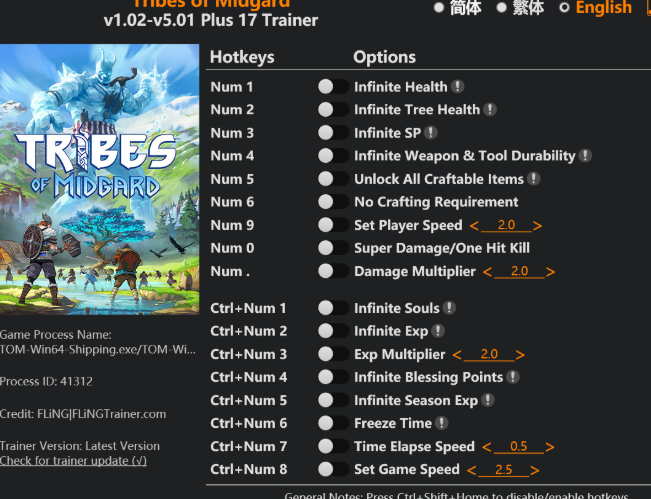The image size is (651, 499).
Task: Turn on Infinite Weapon & Tool Durability switch
Action: pyautogui.click(x=333, y=156)
